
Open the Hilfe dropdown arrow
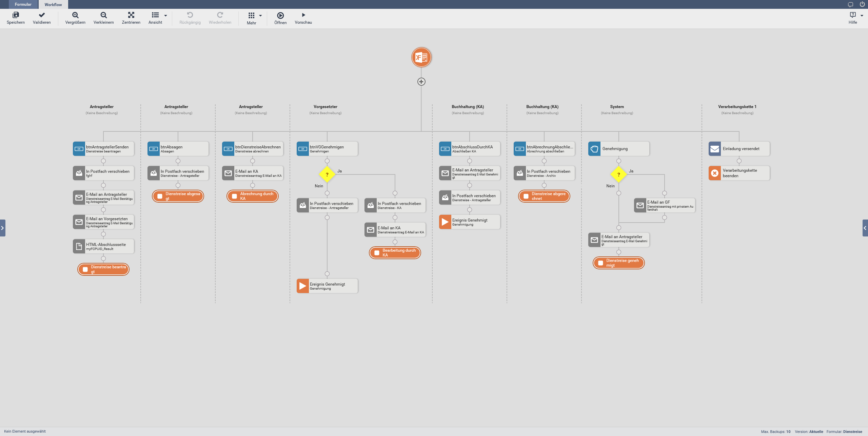click(x=862, y=16)
